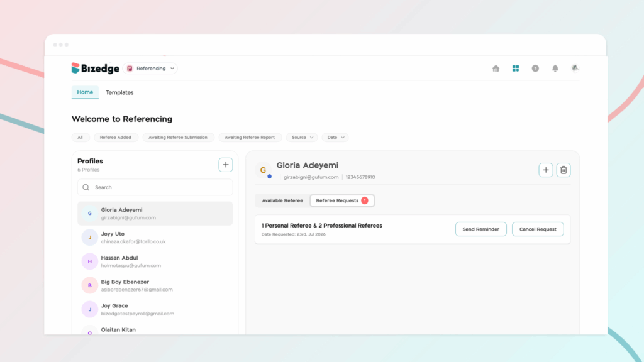Viewport: 644px width, 362px height.
Task: Open user profile avatar in header
Action: coord(575,68)
